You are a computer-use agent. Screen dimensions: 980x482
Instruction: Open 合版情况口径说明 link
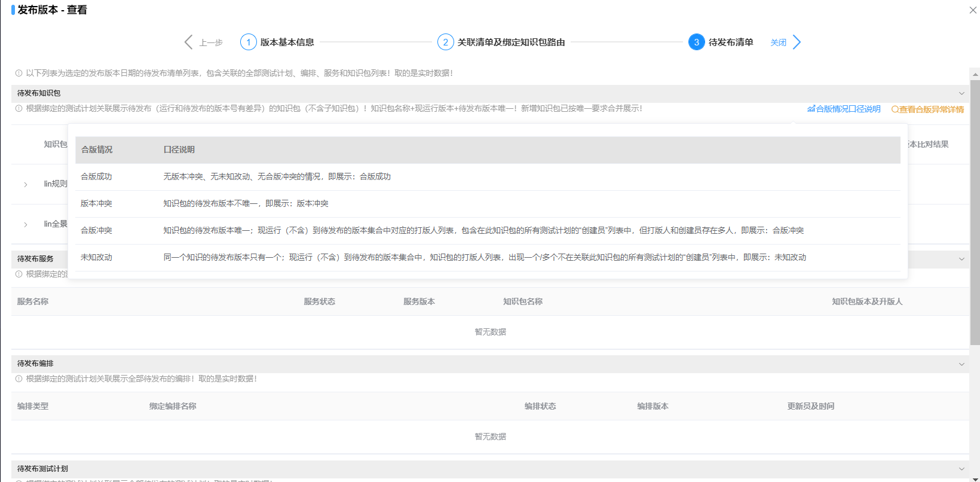pos(844,109)
